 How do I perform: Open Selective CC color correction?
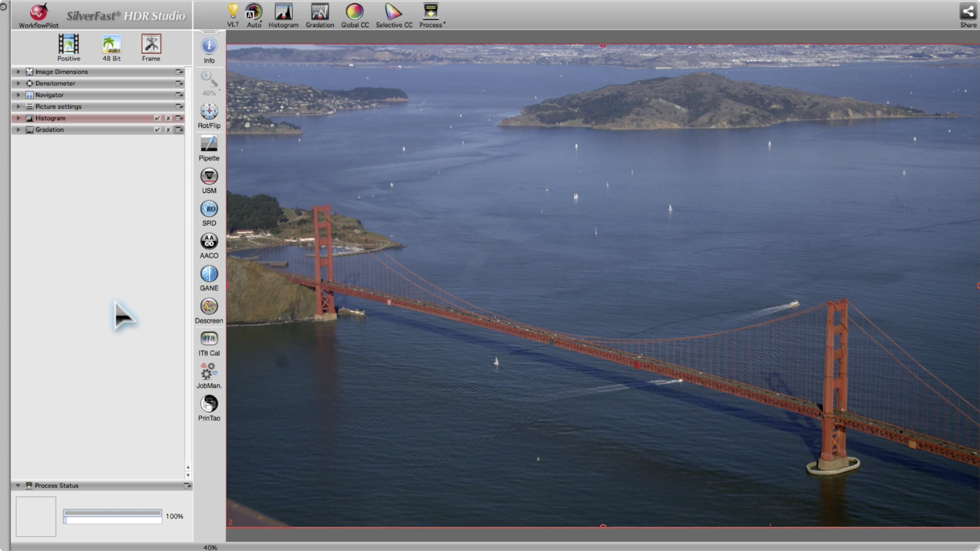394,12
